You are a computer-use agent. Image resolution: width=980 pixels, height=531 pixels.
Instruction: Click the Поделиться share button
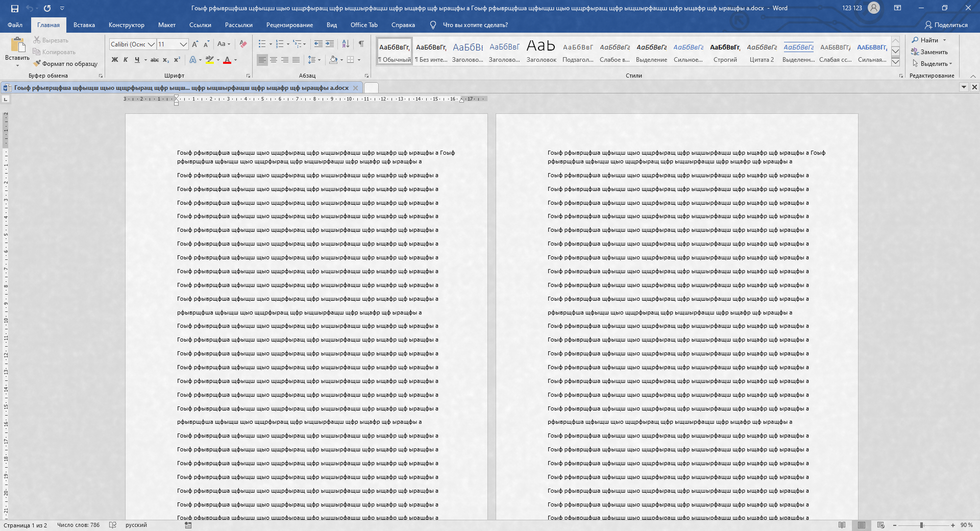coord(946,25)
